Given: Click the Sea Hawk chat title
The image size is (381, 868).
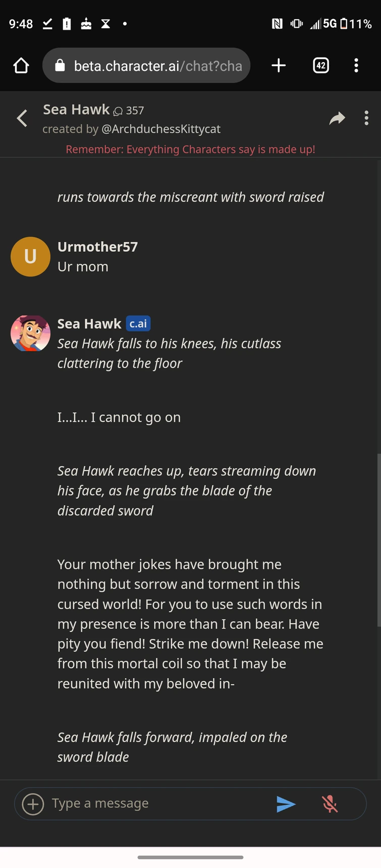Looking at the screenshot, I should click(76, 110).
